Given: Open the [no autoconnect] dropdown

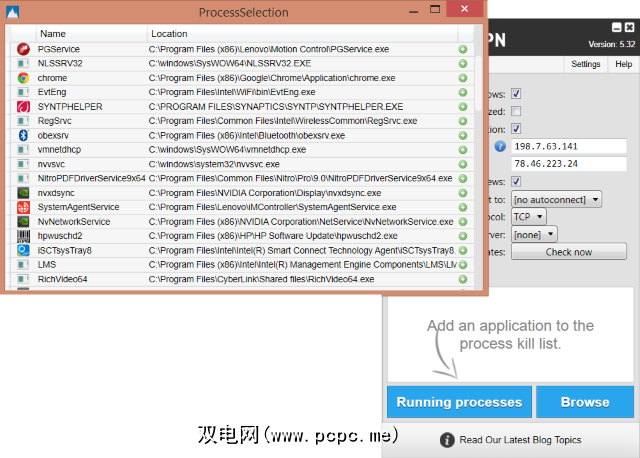Looking at the screenshot, I should 556,200.
